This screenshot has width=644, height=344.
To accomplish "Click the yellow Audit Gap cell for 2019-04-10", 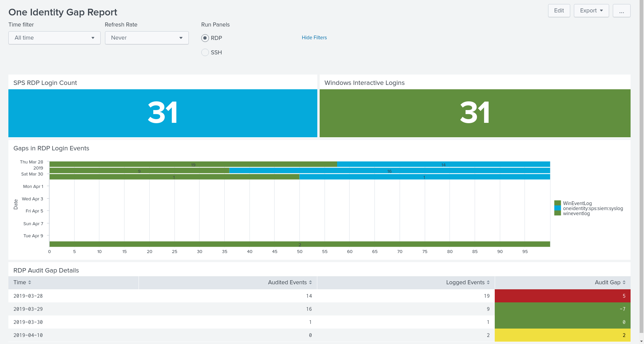I will coord(562,335).
